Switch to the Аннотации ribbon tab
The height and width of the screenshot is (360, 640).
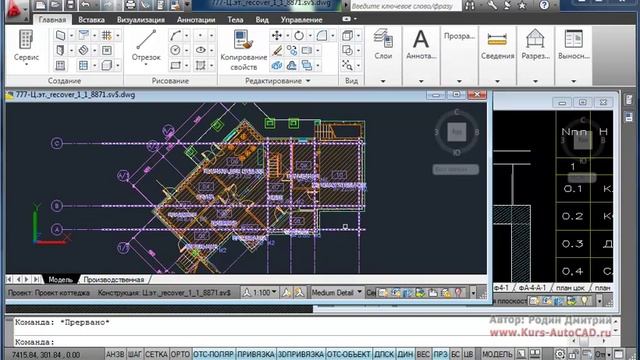(x=196, y=20)
